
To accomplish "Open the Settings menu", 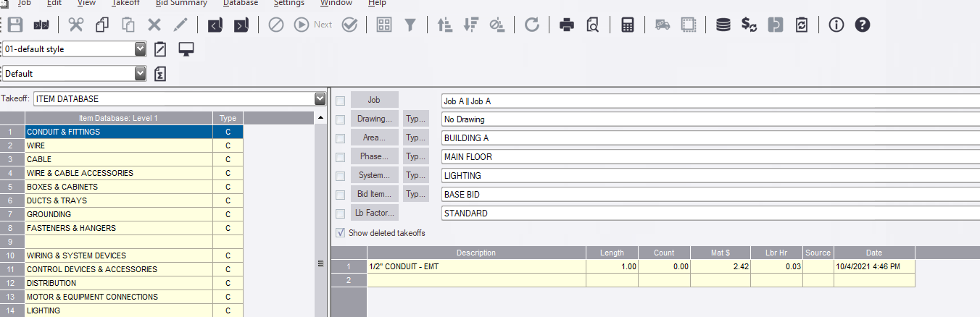I will click(288, 4).
